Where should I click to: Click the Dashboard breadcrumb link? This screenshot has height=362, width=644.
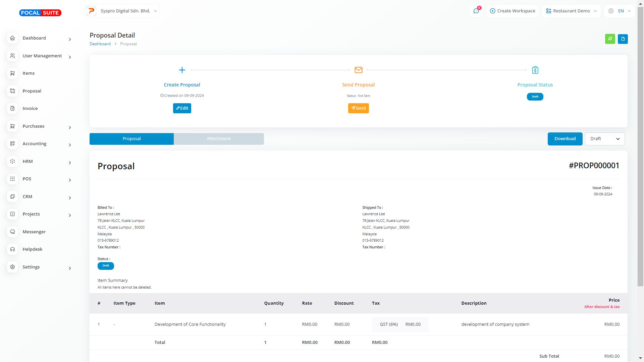click(x=100, y=44)
